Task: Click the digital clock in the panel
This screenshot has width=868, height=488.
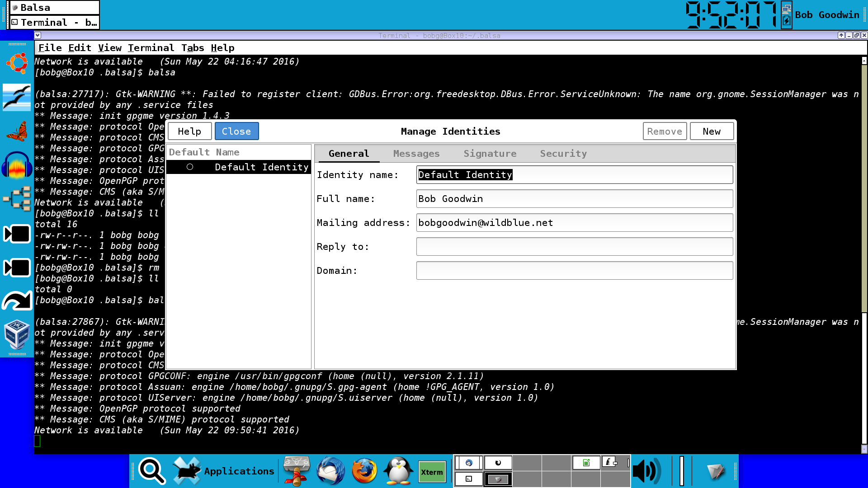Action: click(731, 15)
